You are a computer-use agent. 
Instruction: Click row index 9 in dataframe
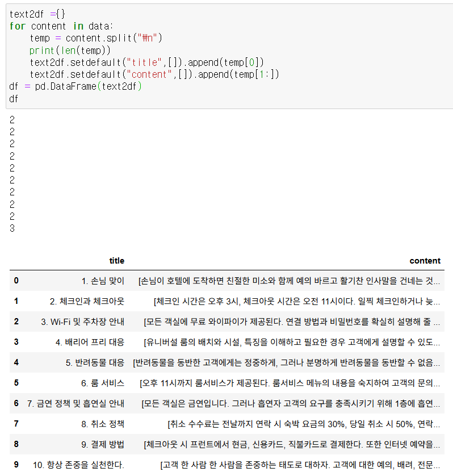point(16,465)
